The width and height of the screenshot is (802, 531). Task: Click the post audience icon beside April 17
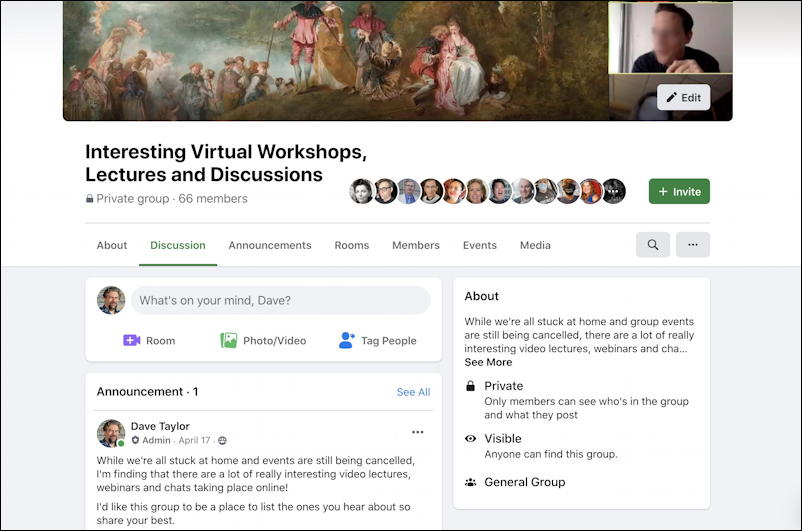point(222,440)
